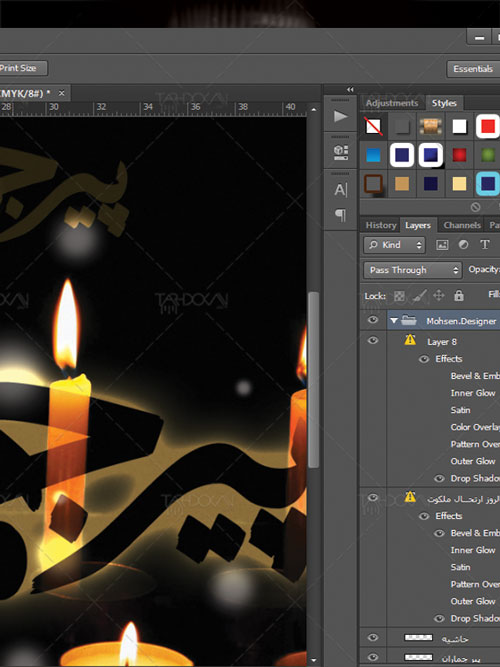Collapse the Mohsen.Designer group triangle
500x667 pixels.
(394, 320)
